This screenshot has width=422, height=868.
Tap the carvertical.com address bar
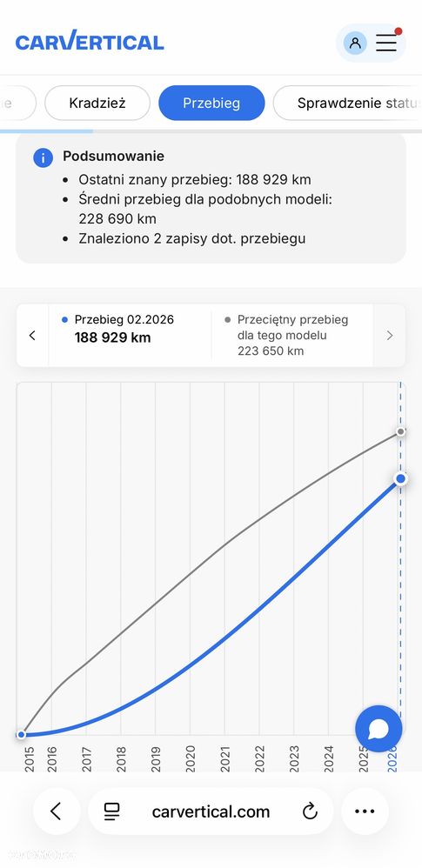211,811
